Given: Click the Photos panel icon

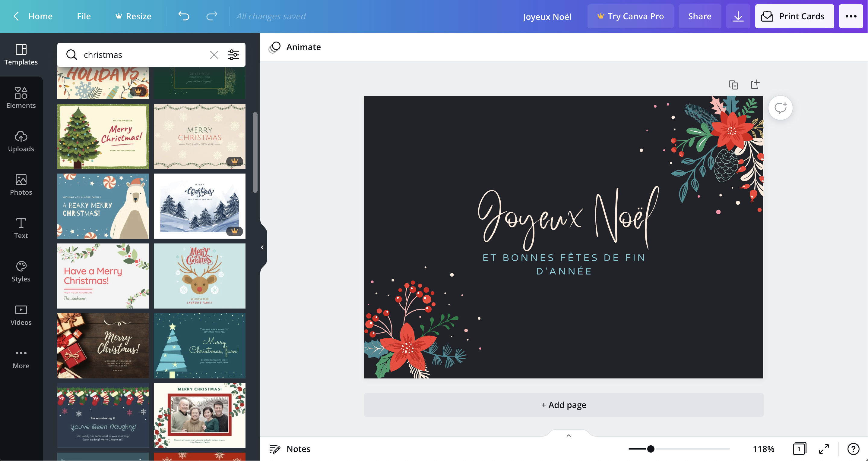Looking at the screenshot, I should pos(21,182).
